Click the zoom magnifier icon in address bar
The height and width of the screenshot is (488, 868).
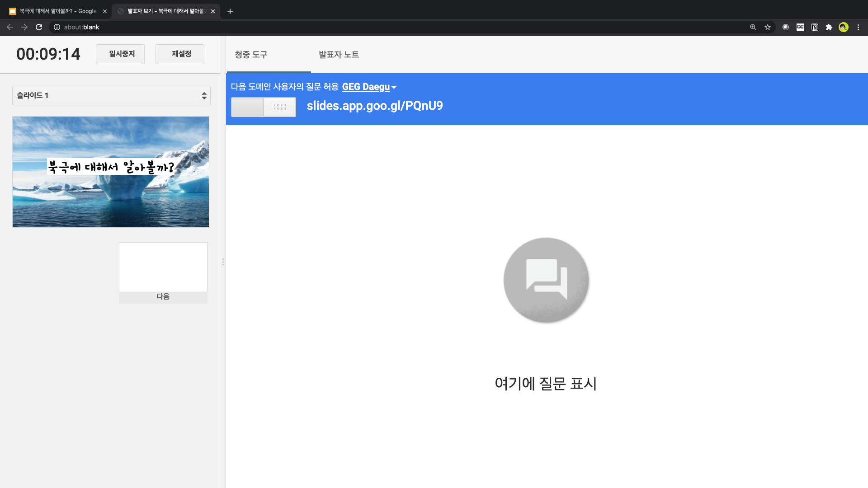click(753, 27)
